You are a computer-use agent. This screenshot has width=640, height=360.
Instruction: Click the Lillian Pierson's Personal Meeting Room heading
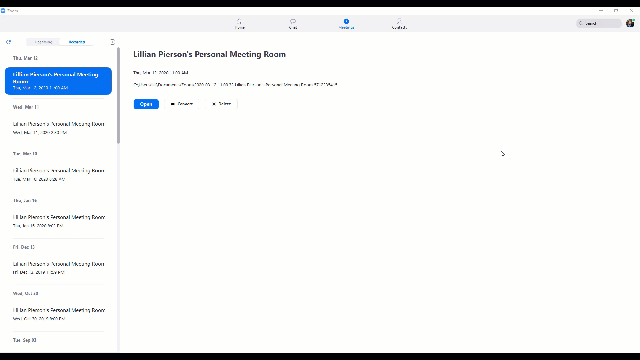click(x=209, y=54)
